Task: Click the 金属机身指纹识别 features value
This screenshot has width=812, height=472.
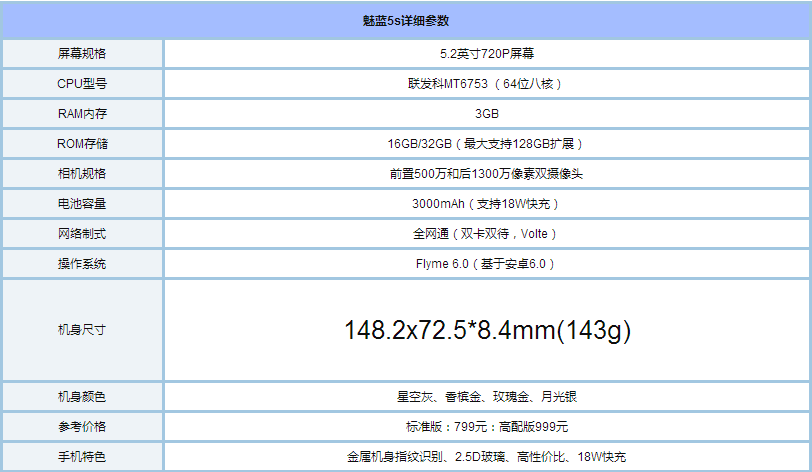Action: [x=486, y=456]
